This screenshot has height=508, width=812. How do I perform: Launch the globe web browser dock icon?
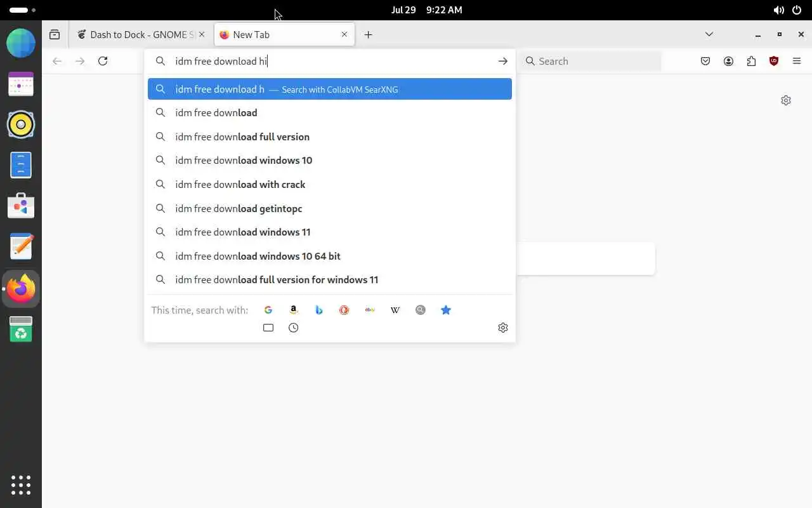click(x=21, y=44)
